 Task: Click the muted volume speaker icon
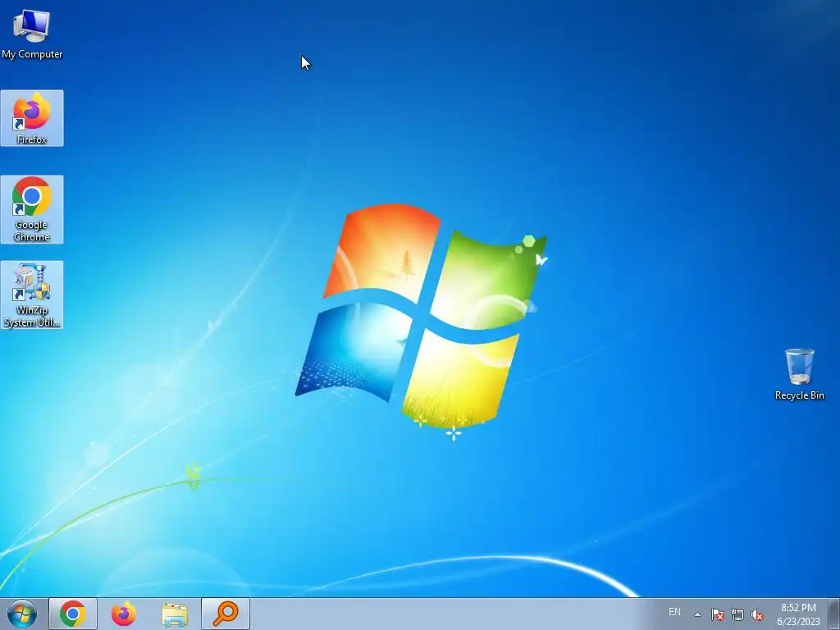(757, 614)
